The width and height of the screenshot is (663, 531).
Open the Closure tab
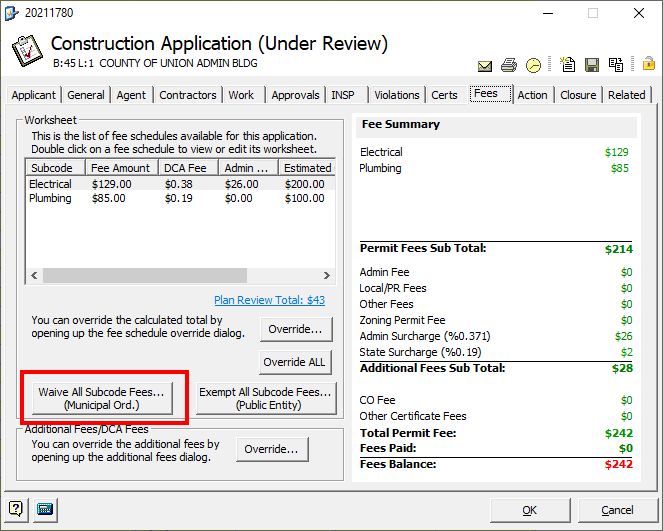click(x=578, y=95)
